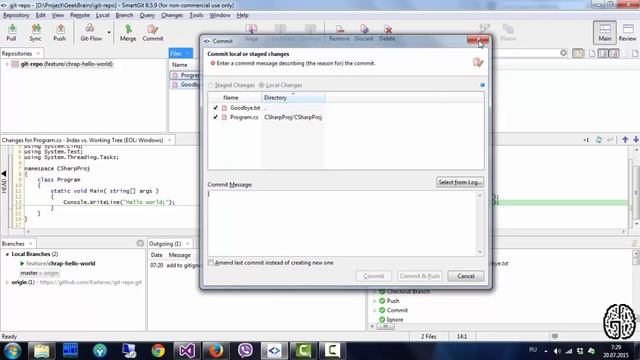Open the Help menu

pyautogui.click(x=242, y=15)
